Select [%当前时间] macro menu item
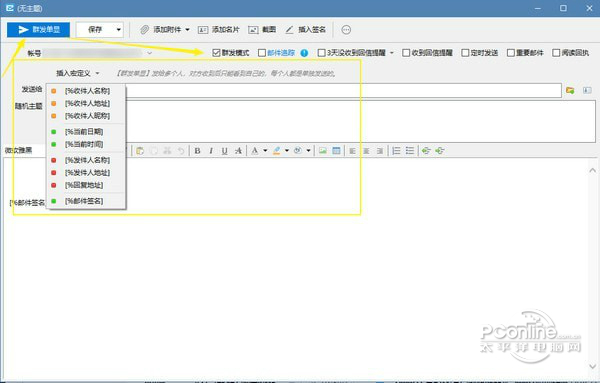The height and width of the screenshot is (383, 600). (86, 144)
